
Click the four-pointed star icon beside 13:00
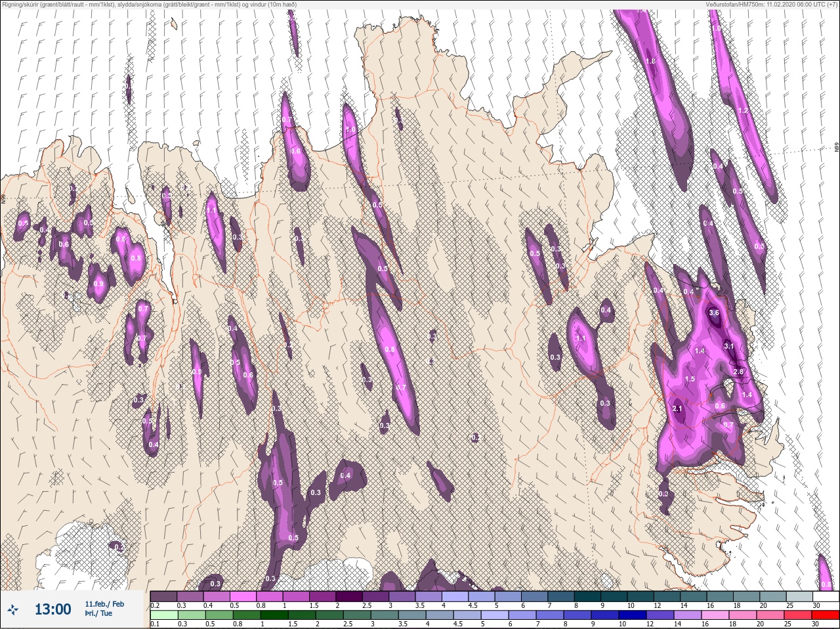12,609
